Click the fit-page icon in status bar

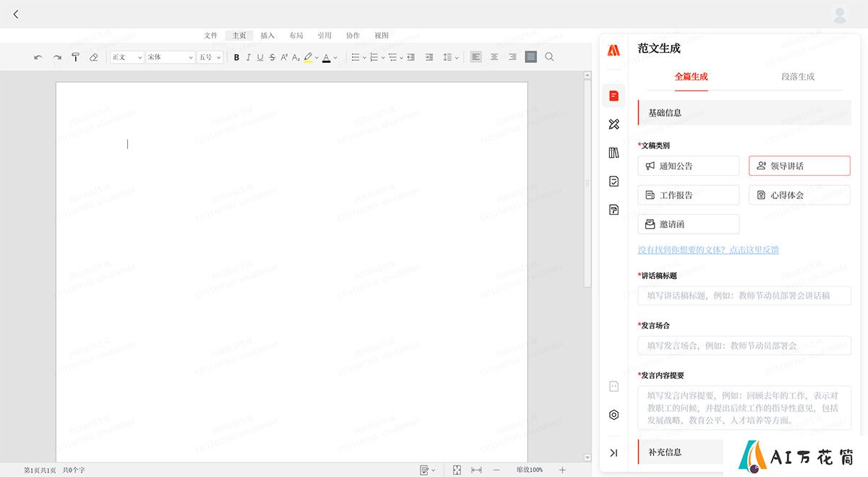tap(457, 470)
